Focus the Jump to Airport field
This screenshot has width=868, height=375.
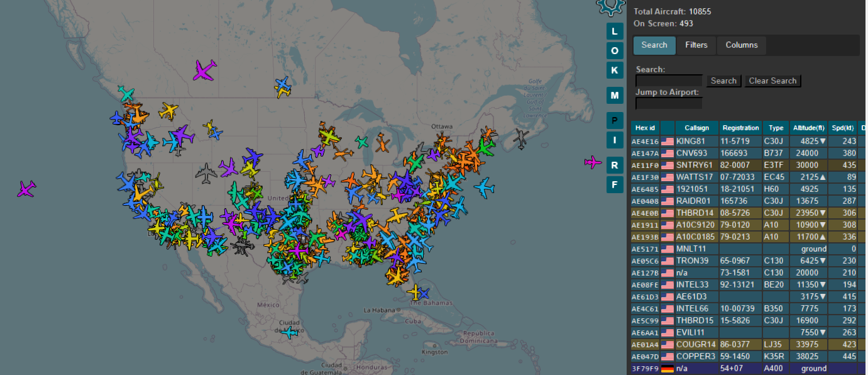coord(669,103)
